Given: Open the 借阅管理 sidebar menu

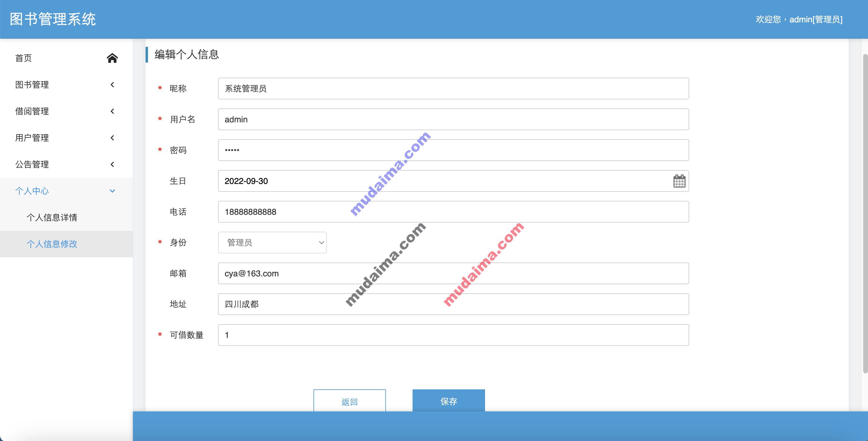Looking at the screenshot, I should tap(66, 111).
